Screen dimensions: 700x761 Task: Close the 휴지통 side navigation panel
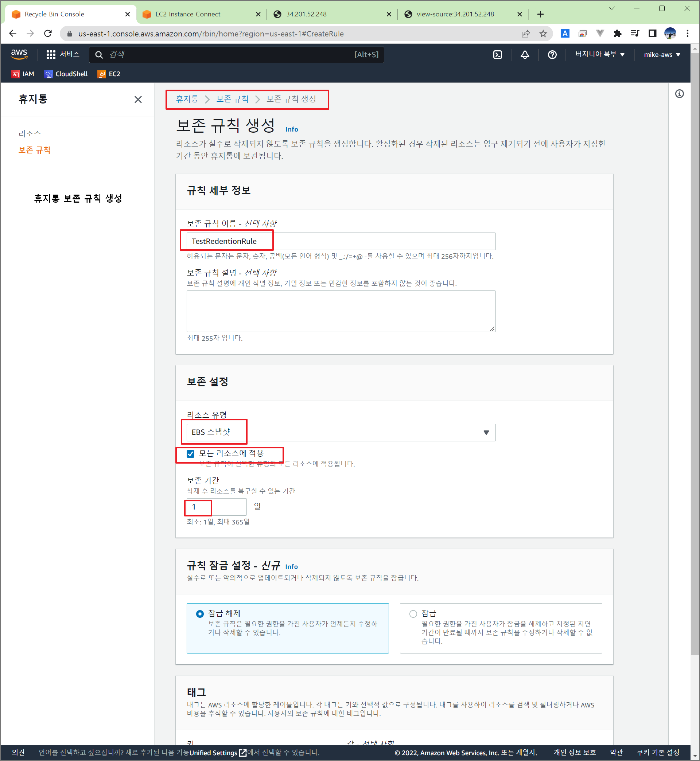tap(138, 99)
